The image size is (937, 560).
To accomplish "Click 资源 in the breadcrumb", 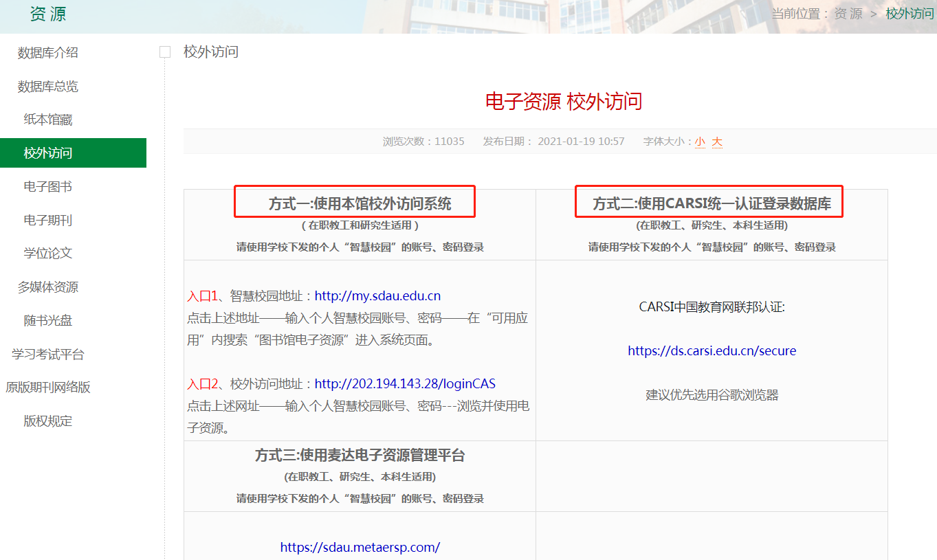I will [x=848, y=14].
